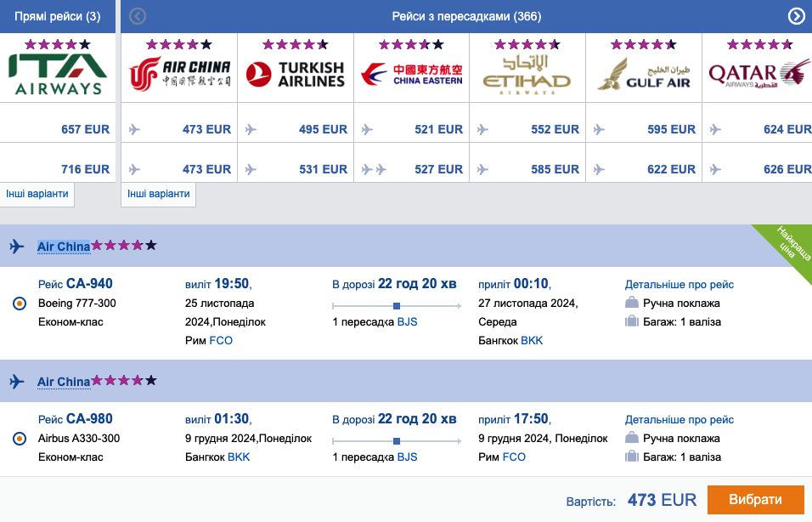Switch to 'Прямі рейси (3)' tab
812x522 pixels.
click(x=57, y=16)
